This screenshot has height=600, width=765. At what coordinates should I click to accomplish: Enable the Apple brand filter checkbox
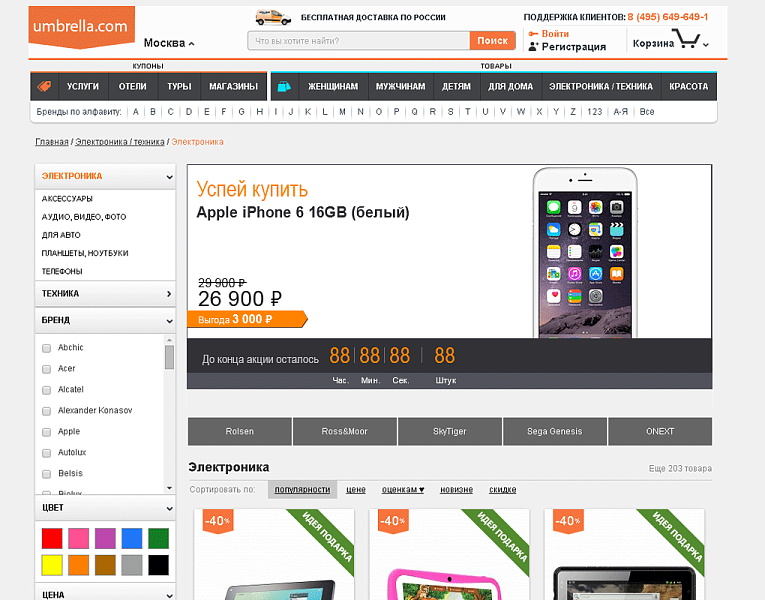tap(46, 432)
